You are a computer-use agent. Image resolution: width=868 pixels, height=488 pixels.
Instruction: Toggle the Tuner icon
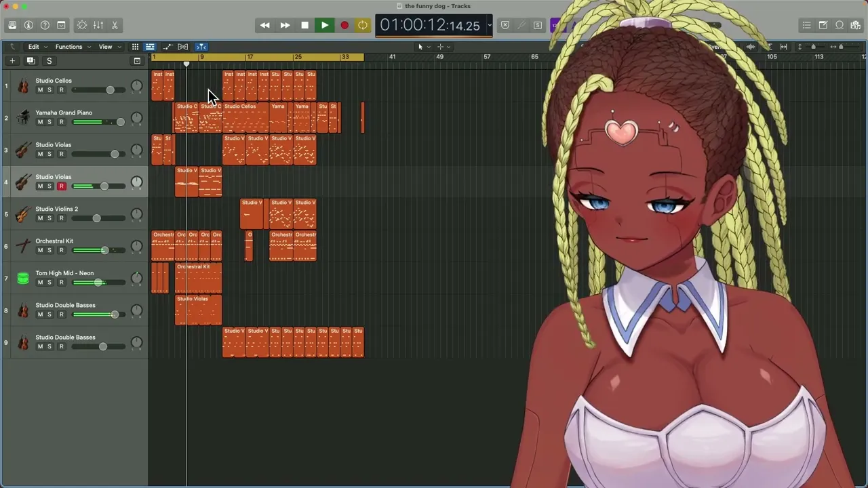pyautogui.click(x=521, y=25)
